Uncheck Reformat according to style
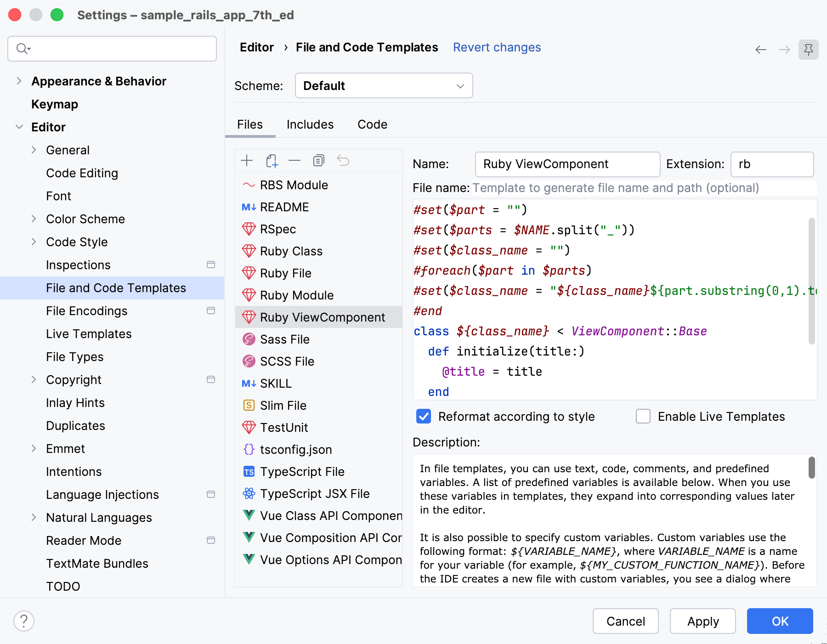The height and width of the screenshot is (644, 827). (423, 417)
